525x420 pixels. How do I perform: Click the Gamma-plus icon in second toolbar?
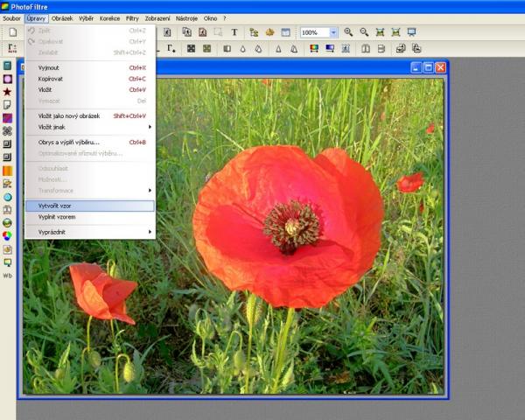pos(171,49)
